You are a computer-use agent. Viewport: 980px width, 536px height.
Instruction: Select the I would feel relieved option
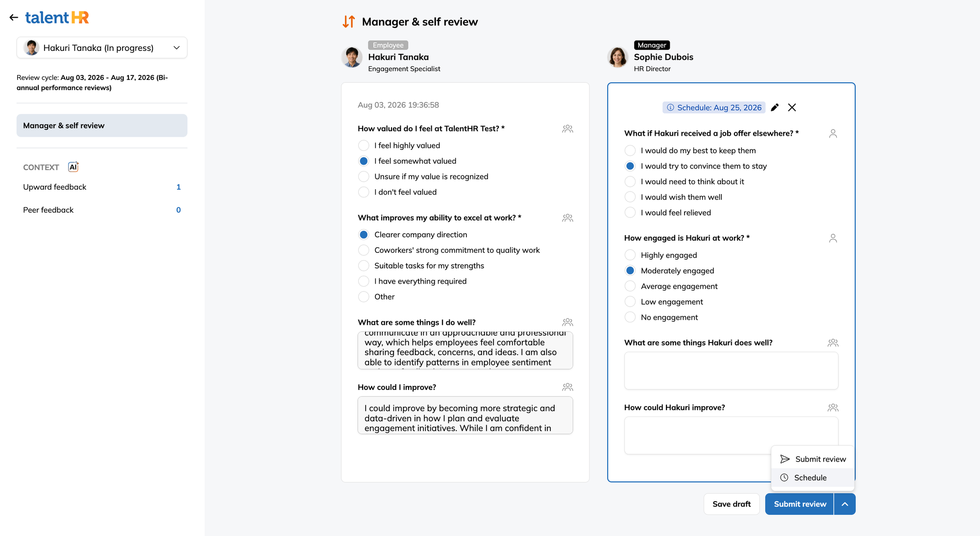[x=630, y=213]
